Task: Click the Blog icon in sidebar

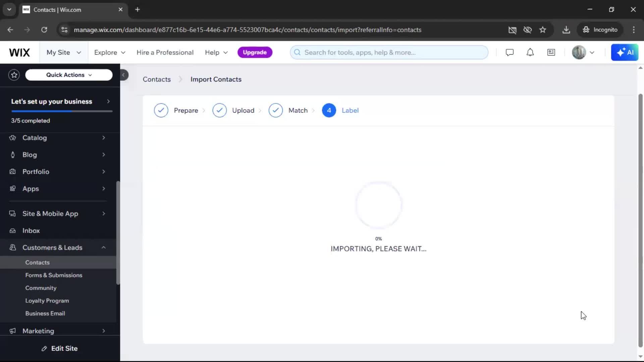Action: [13, 155]
